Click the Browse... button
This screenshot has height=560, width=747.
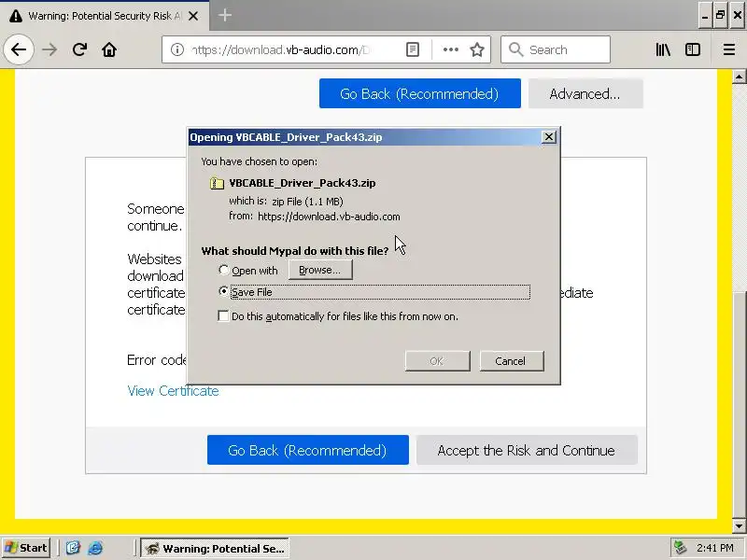(x=320, y=270)
